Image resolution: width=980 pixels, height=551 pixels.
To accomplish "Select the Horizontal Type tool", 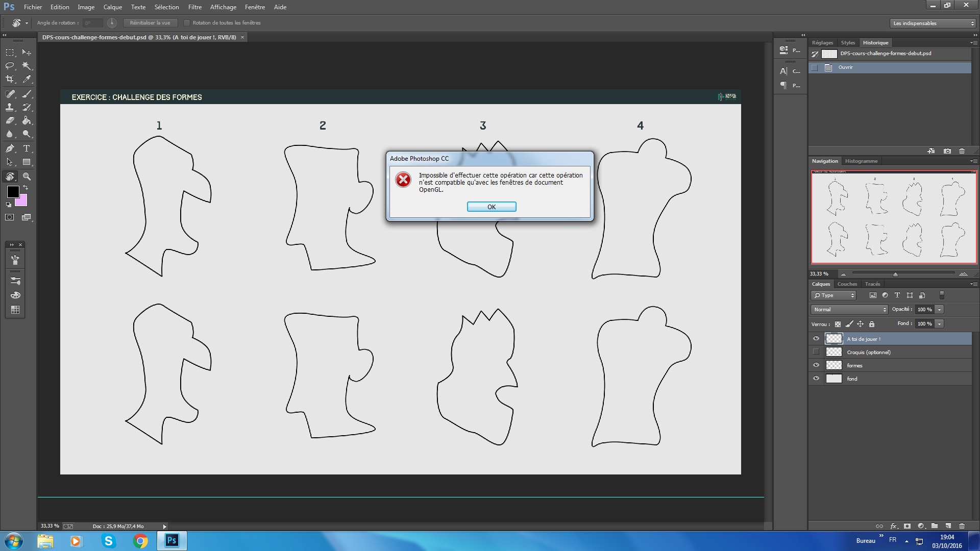I will (x=27, y=148).
